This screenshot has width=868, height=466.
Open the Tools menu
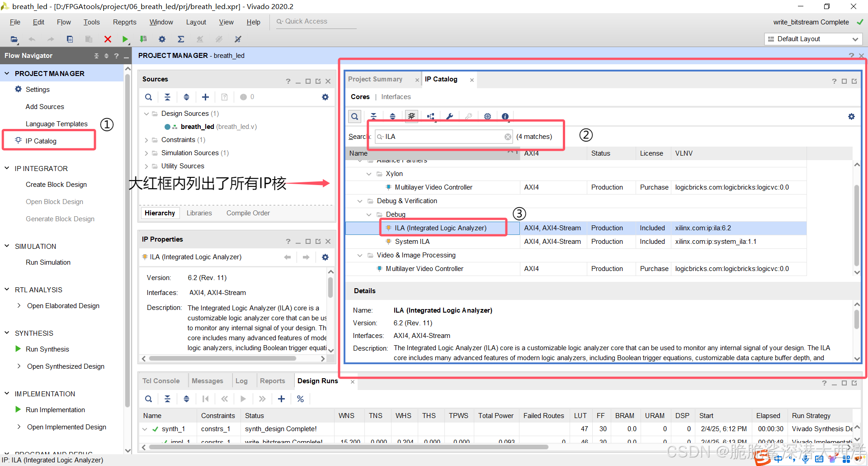click(91, 22)
